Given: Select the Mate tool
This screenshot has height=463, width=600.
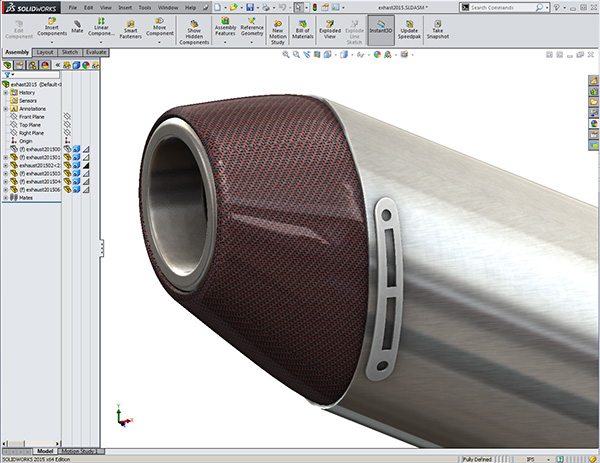Looking at the screenshot, I should coord(77,24).
